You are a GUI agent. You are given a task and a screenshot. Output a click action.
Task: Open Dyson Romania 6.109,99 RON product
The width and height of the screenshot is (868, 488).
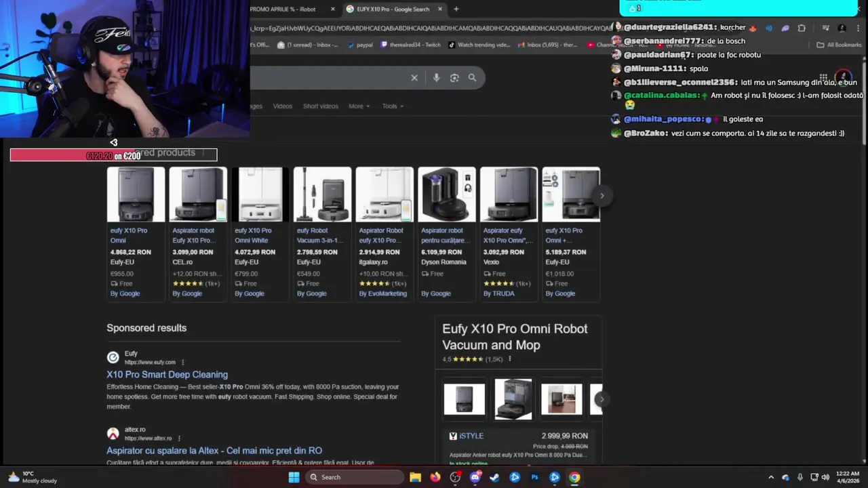[446, 233]
